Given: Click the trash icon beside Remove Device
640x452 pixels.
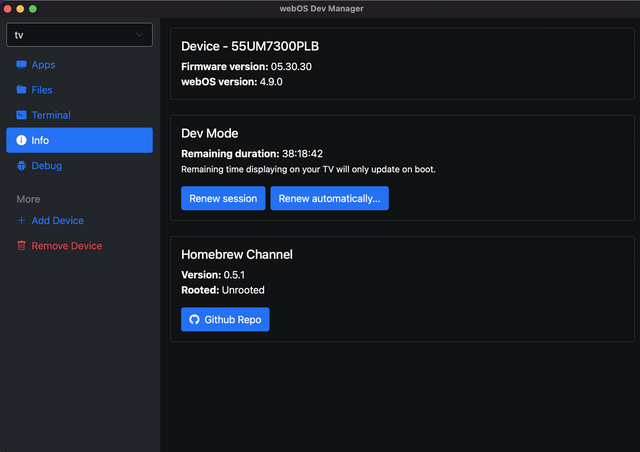Looking at the screenshot, I should click(21, 246).
